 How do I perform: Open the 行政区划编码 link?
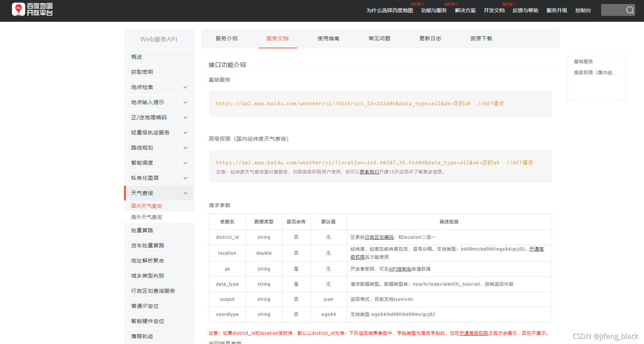[379, 237]
